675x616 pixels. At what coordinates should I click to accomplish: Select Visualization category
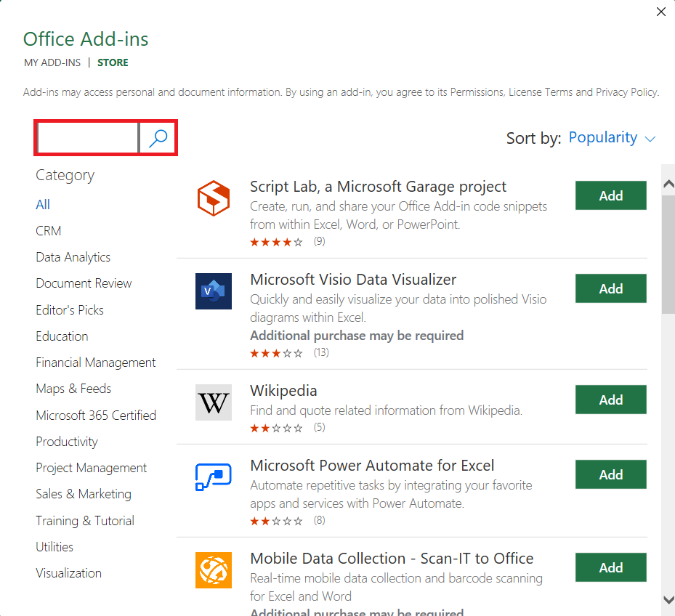point(68,573)
